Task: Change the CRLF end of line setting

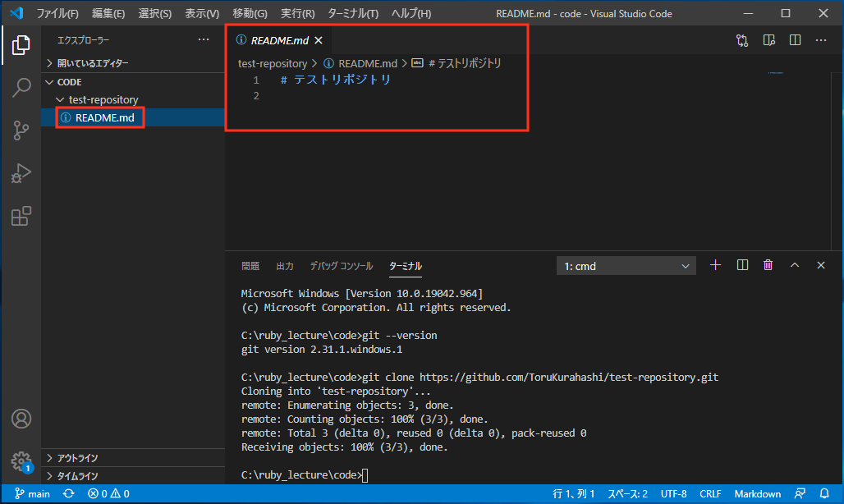Action: 710,494
